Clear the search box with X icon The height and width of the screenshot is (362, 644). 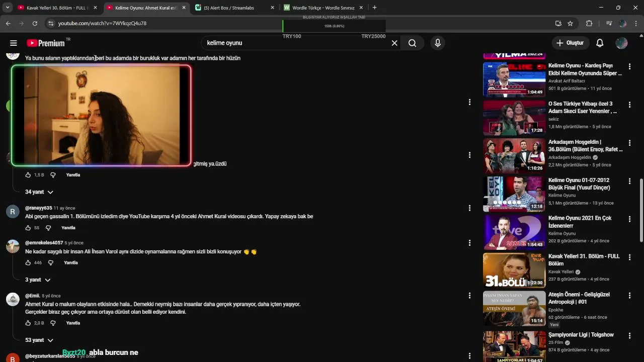pyautogui.click(x=394, y=43)
